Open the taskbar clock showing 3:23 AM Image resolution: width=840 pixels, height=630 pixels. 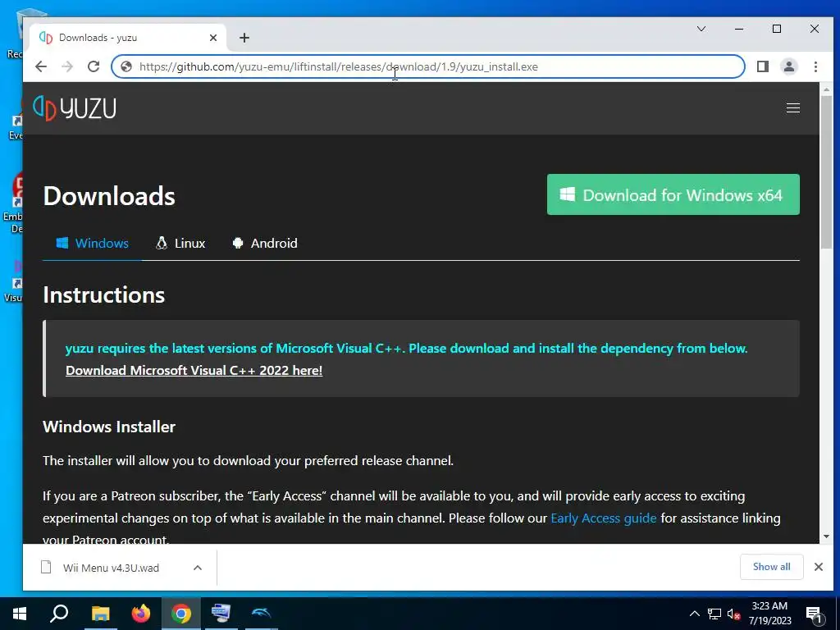(x=769, y=614)
